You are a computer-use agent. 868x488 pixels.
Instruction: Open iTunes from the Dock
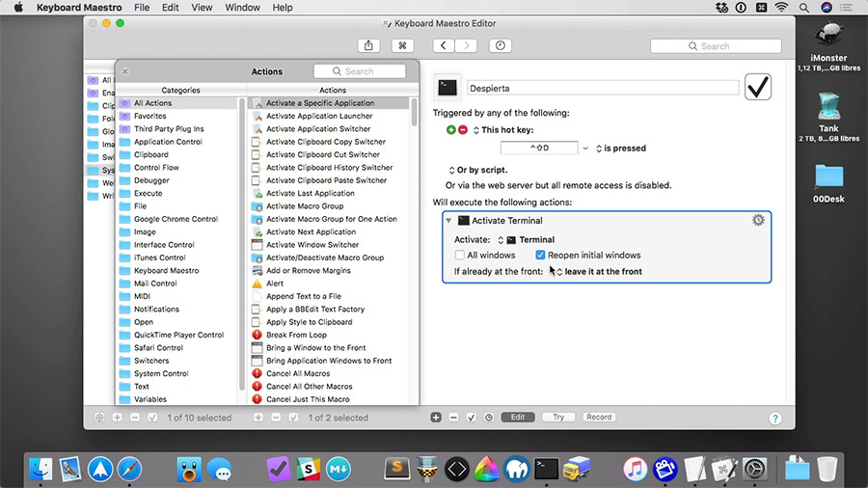(x=635, y=469)
